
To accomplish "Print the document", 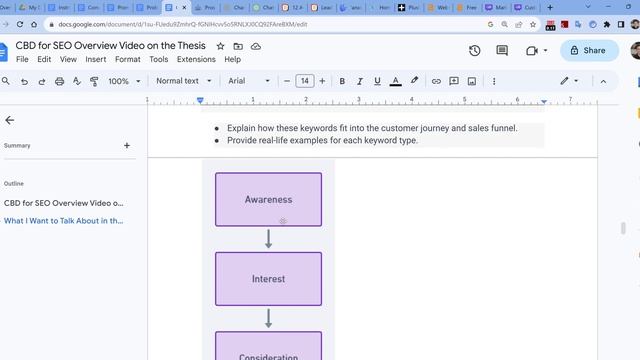I will click(60, 81).
